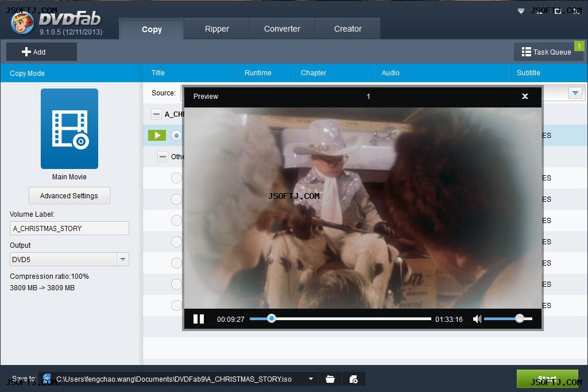Collapse the Other titles group

[163, 156]
